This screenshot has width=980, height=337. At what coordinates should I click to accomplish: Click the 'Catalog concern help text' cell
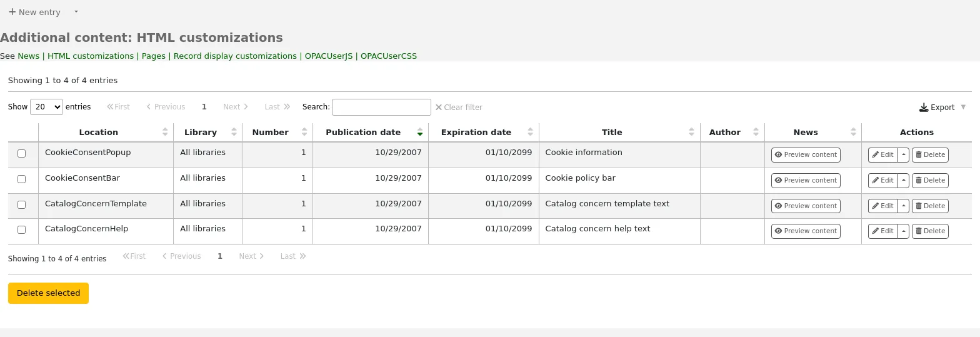pos(619,231)
